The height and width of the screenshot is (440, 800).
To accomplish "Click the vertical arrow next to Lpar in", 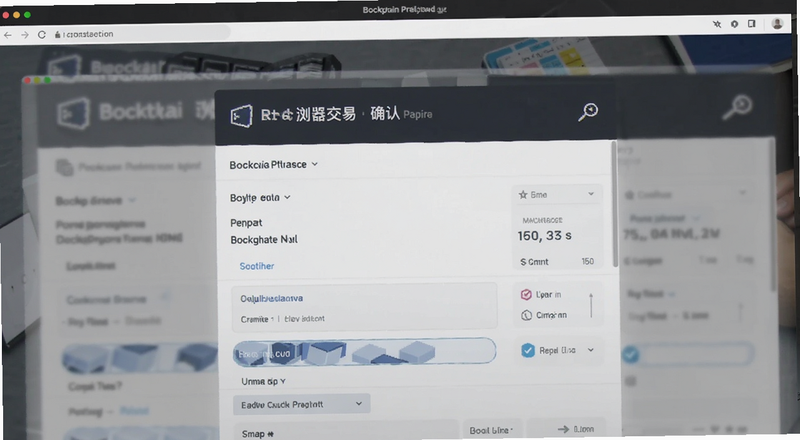I will coord(591,305).
